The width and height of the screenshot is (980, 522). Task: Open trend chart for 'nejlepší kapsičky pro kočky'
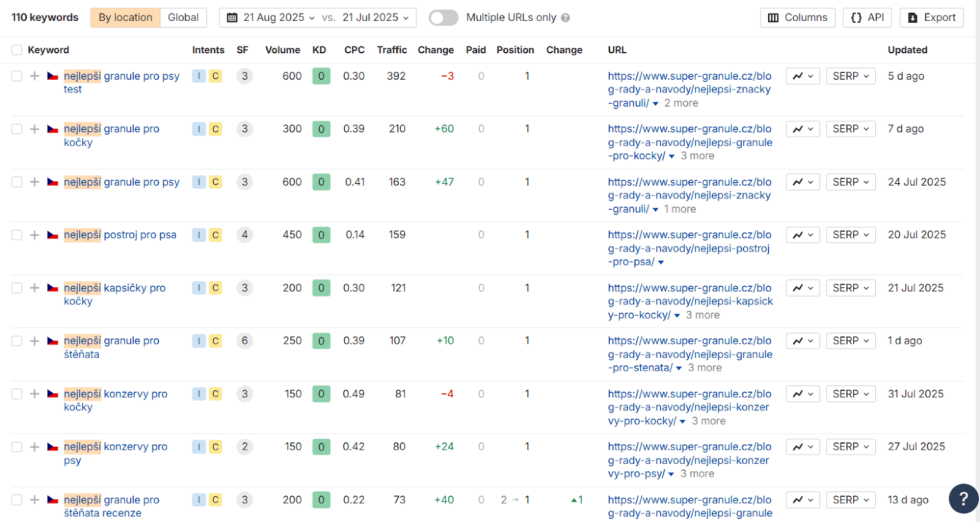(803, 288)
